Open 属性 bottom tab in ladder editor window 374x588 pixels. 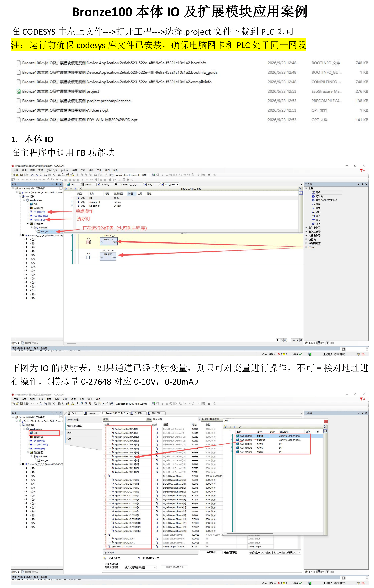pos(321,343)
